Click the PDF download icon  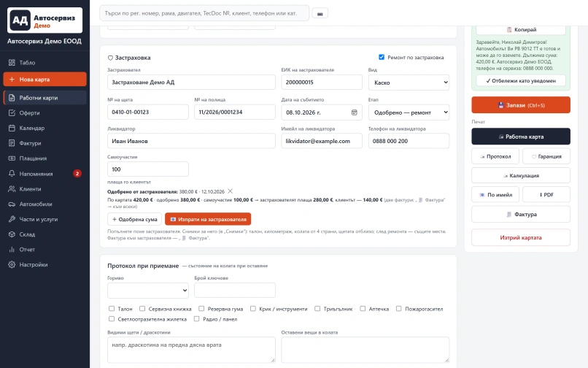click(x=541, y=195)
